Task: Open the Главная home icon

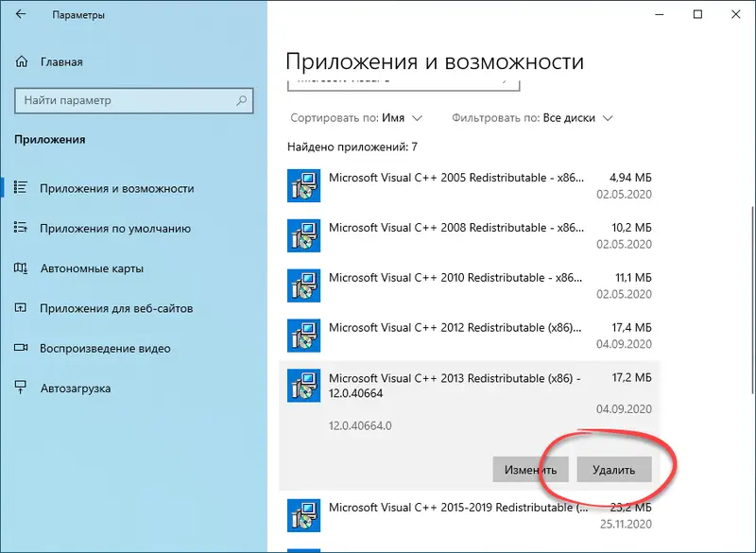Action: point(21,61)
